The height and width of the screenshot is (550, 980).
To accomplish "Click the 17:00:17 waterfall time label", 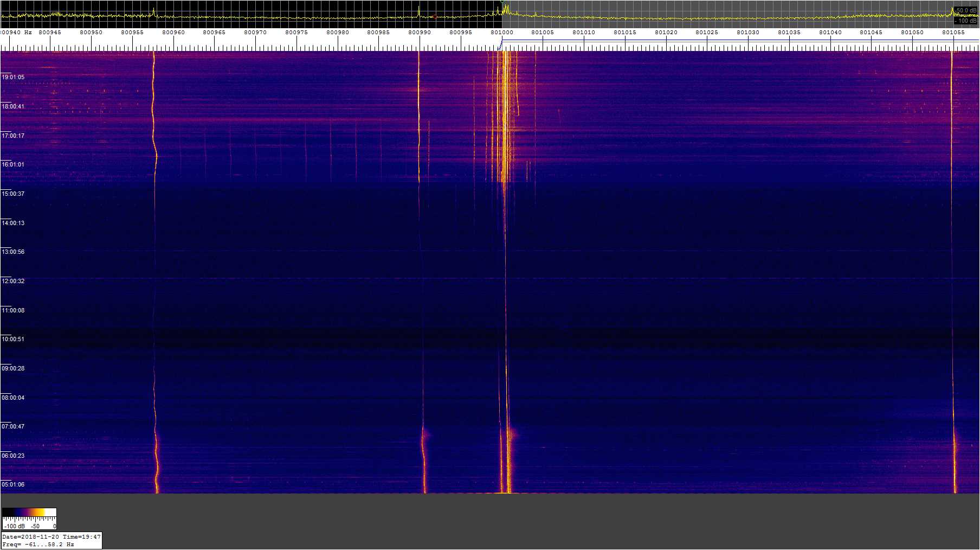I will click(x=13, y=136).
